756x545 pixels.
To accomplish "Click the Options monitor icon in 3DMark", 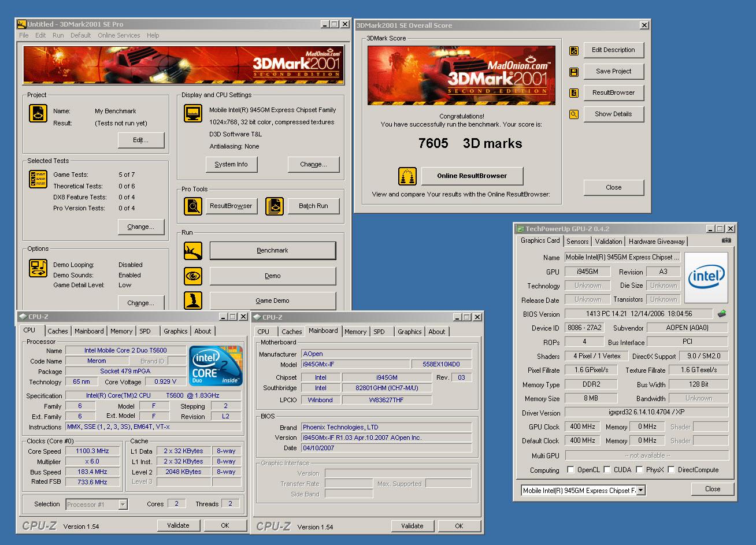I will [x=38, y=268].
